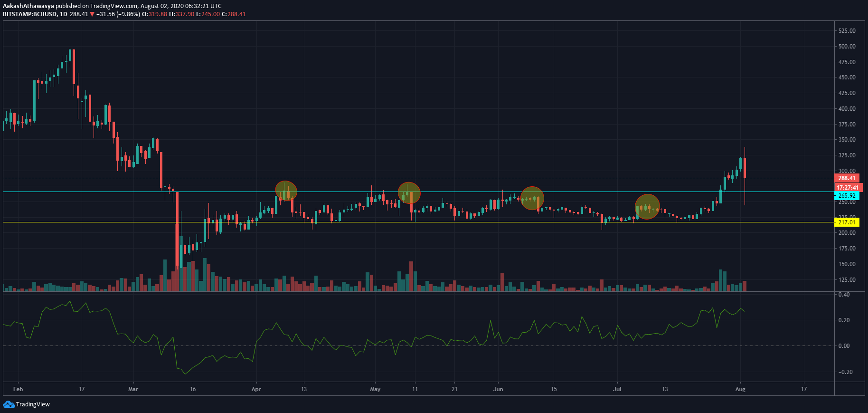Viewport: 868px width, 413px height.
Task: Click the yellow 217.01 price level tag
Action: (x=847, y=222)
